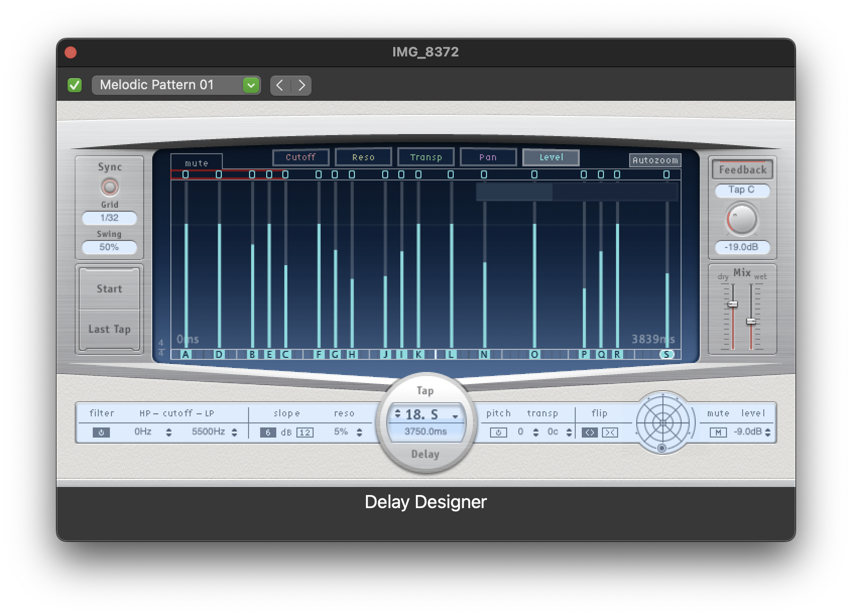The width and height of the screenshot is (852, 616).
Task: Select tap G in identification bar
Action: [335, 354]
